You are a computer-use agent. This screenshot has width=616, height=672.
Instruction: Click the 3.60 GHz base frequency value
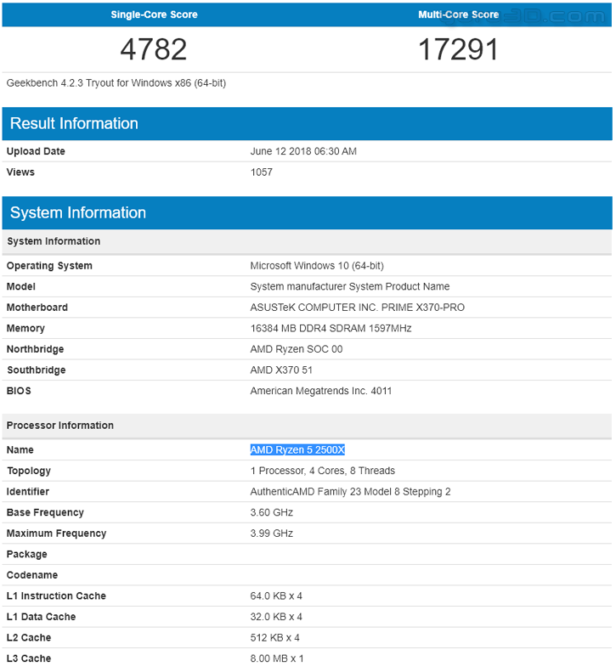pyautogui.click(x=272, y=513)
